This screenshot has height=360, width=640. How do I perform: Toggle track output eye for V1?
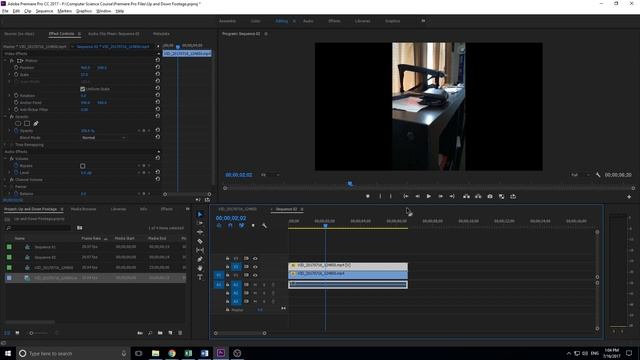[255, 275]
